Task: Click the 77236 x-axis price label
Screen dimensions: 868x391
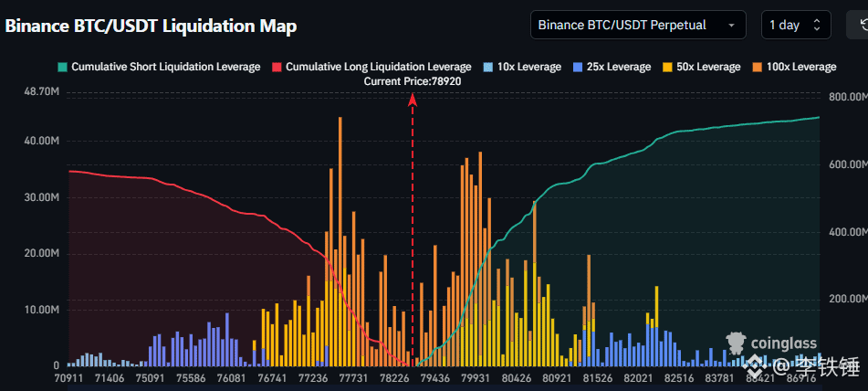Action: (x=311, y=379)
